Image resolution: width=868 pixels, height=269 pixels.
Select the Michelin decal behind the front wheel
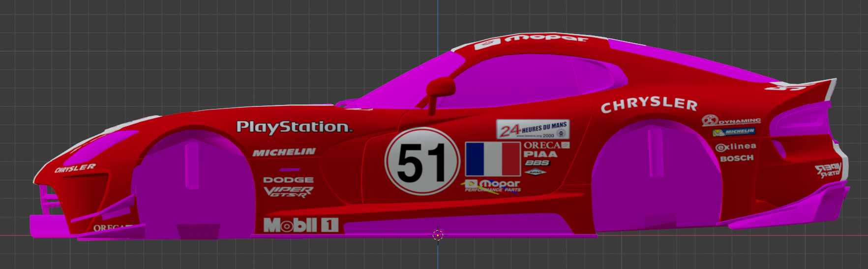coord(284,153)
